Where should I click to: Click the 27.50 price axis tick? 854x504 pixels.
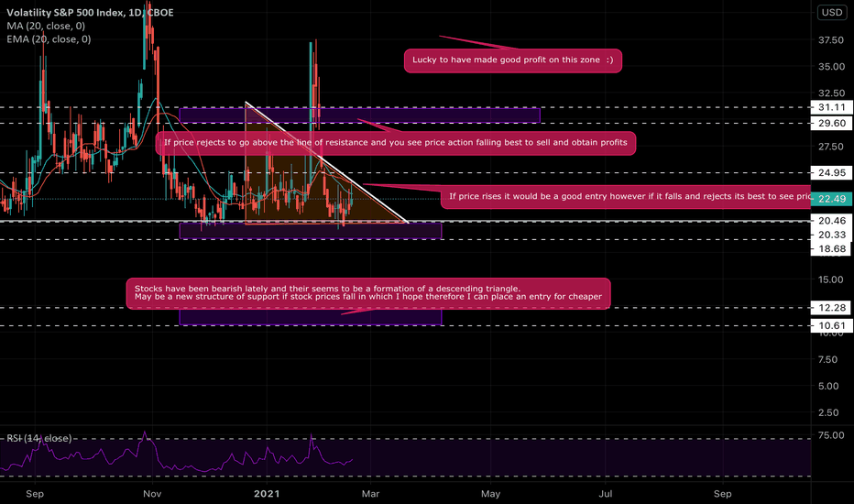click(832, 147)
